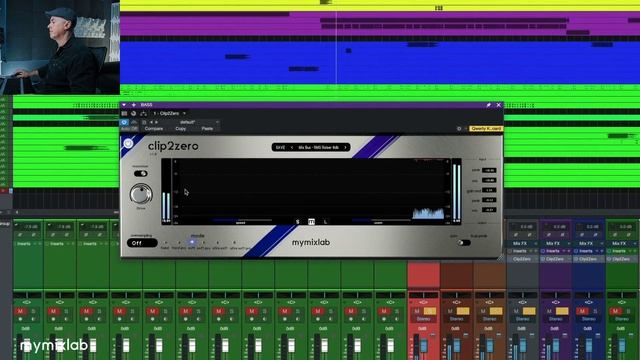Click the next preset chevron after Mix Bus preset
The width and height of the screenshot is (640, 360).
click(x=345, y=147)
